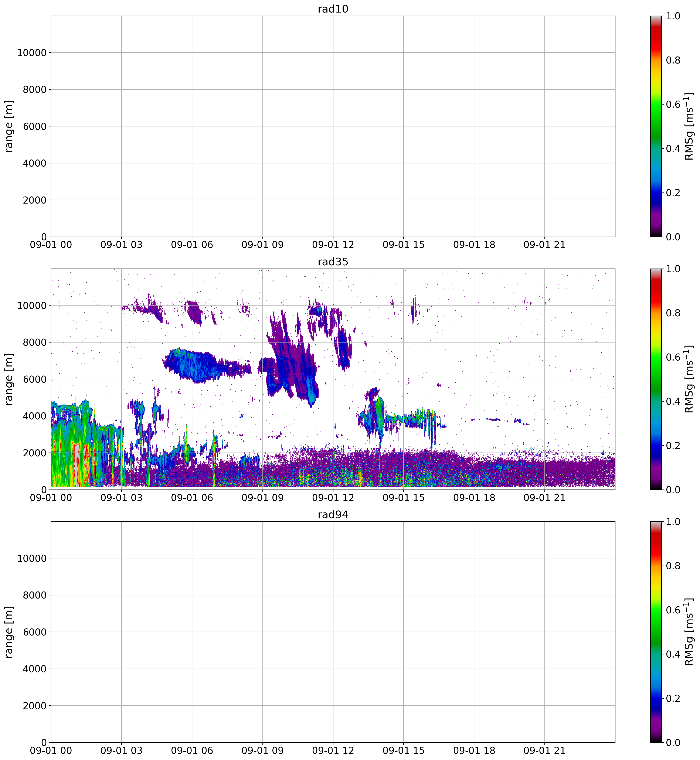Click the rad10 plot title
This screenshot has width=700, height=760.
[333, 9]
